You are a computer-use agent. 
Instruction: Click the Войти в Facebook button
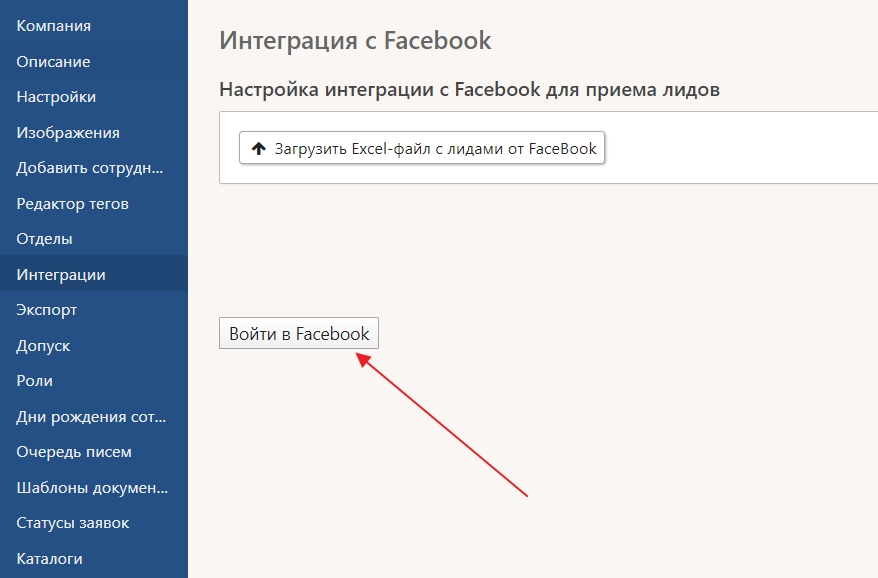[x=299, y=334]
